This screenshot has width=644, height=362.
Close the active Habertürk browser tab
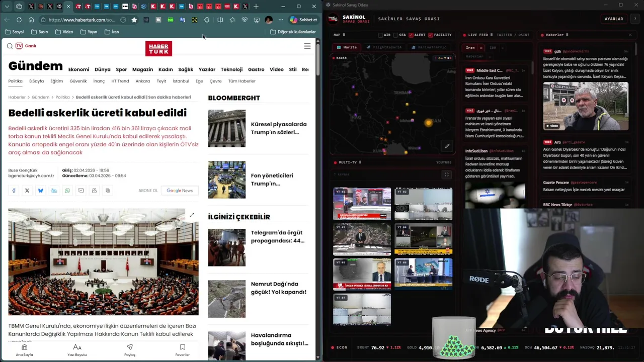[x=68, y=7]
